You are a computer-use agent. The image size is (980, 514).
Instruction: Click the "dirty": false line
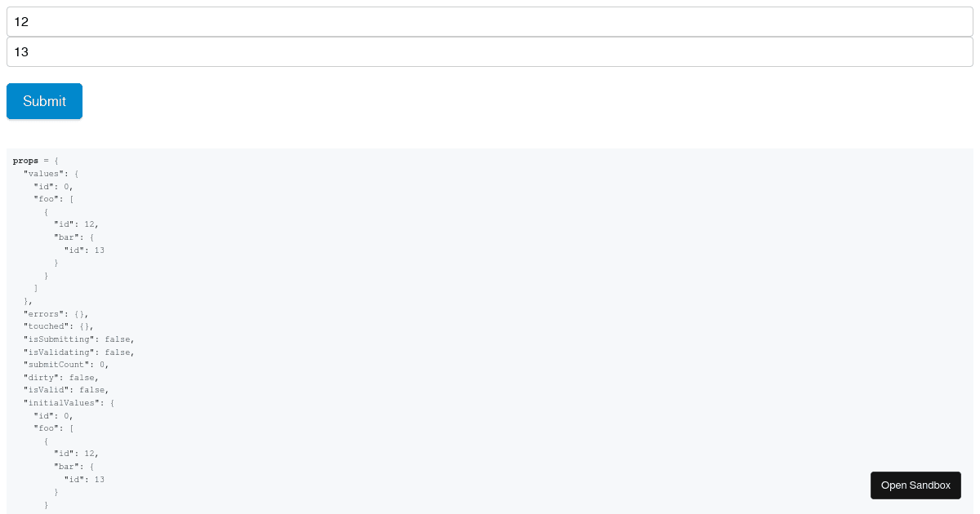[60, 377]
